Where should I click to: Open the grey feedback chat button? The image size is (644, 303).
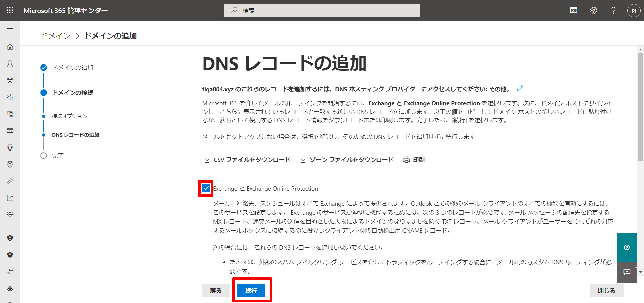tap(627, 272)
